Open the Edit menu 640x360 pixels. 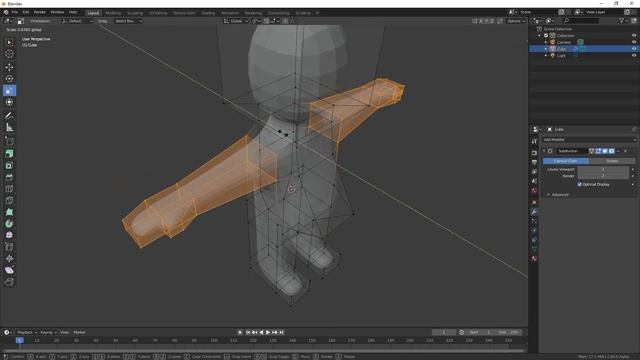coord(26,12)
